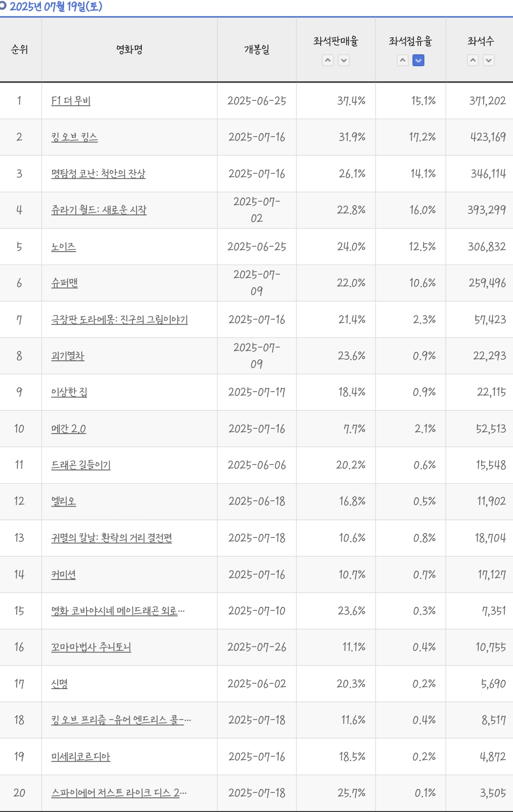The width and height of the screenshot is (513, 812).
Task: Click 명탐정 코난: 척안의 잔상 link
Action: (98, 174)
